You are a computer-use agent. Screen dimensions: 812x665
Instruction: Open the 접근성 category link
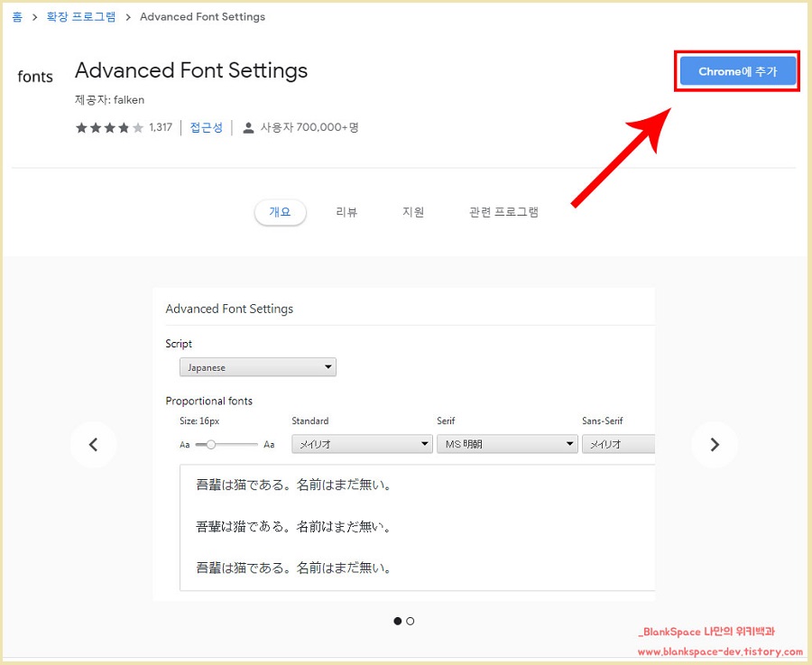click(x=206, y=127)
